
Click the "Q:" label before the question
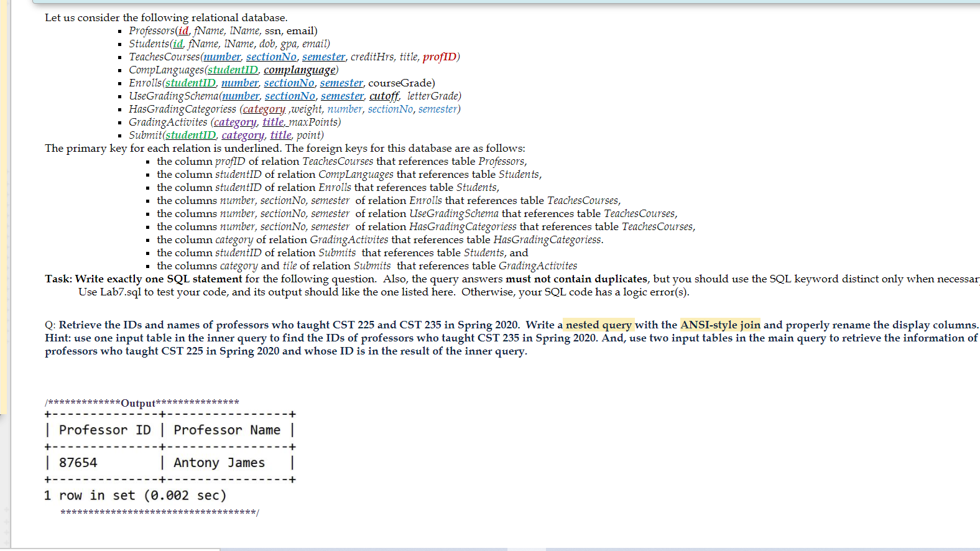coord(50,325)
